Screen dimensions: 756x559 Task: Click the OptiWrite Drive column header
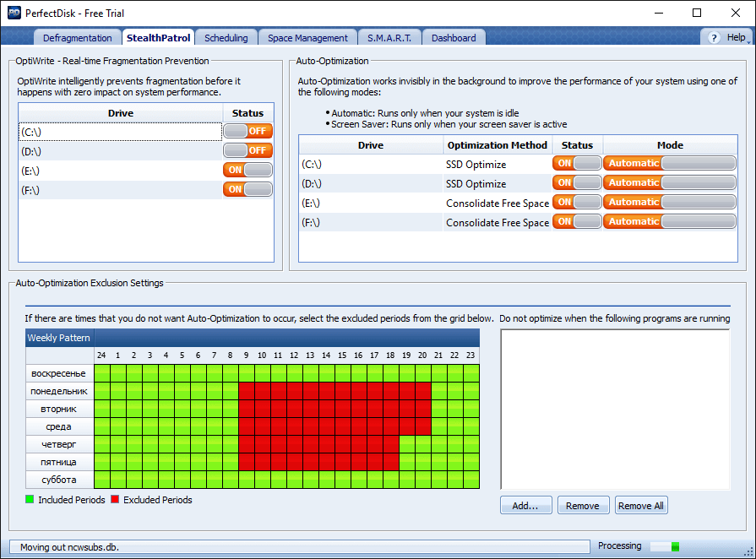coord(121,113)
